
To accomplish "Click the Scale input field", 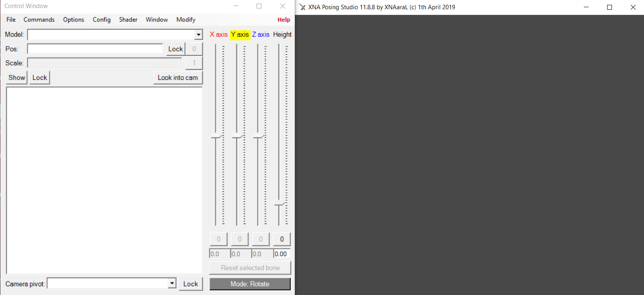I will coord(105,63).
